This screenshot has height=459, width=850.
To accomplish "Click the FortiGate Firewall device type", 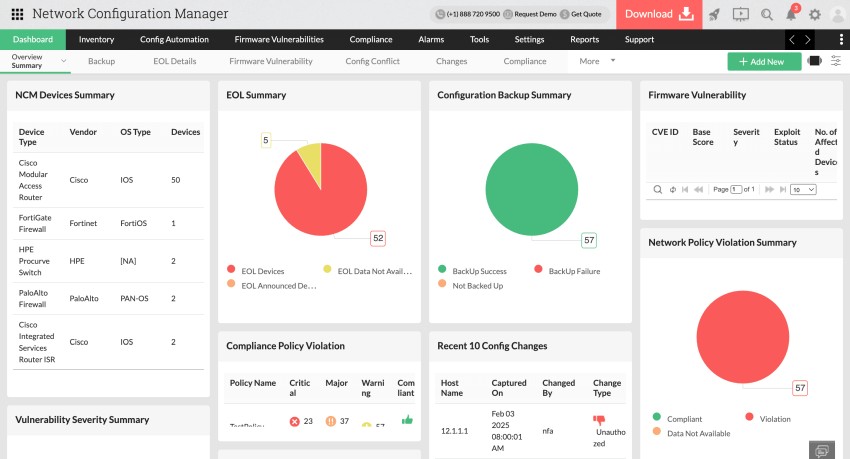I will pos(35,223).
